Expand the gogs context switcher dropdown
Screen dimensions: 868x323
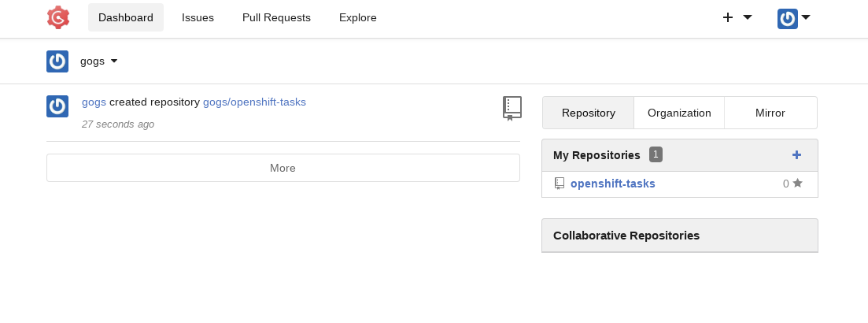pos(114,61)
